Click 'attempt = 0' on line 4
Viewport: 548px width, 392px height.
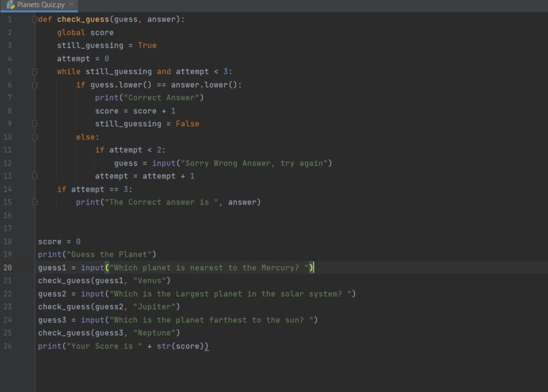tap(83, 59)
